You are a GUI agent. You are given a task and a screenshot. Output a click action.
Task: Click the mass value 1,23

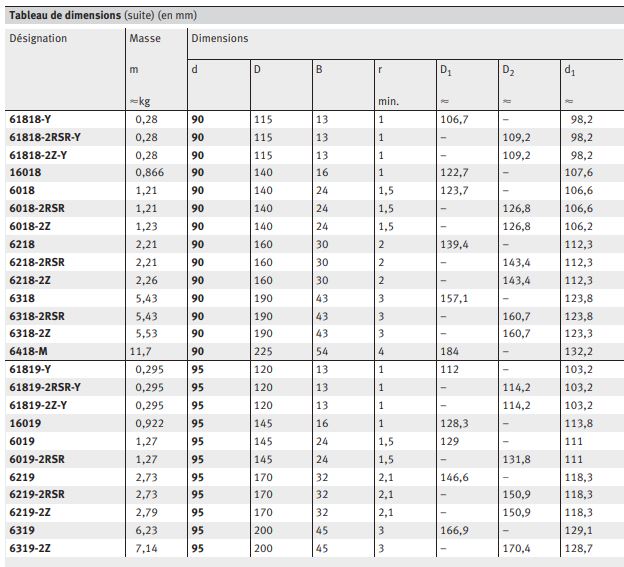click(146, 226)
